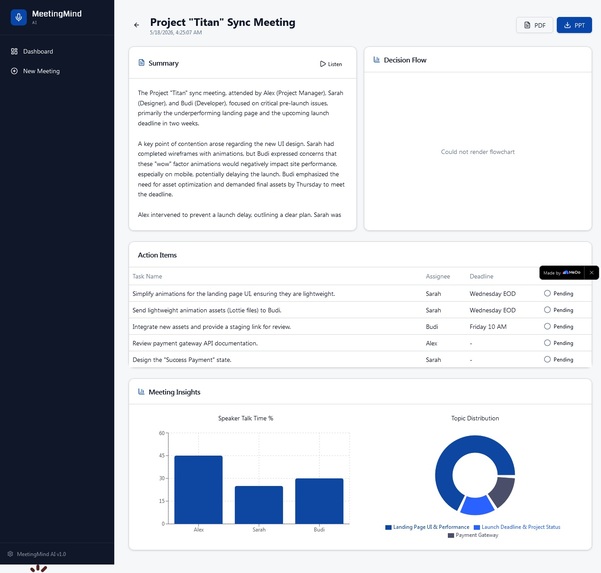Viewport: 601px width, 573px height.
Task: Click the Alex assignee cell
Action: (x=431, y=343)
